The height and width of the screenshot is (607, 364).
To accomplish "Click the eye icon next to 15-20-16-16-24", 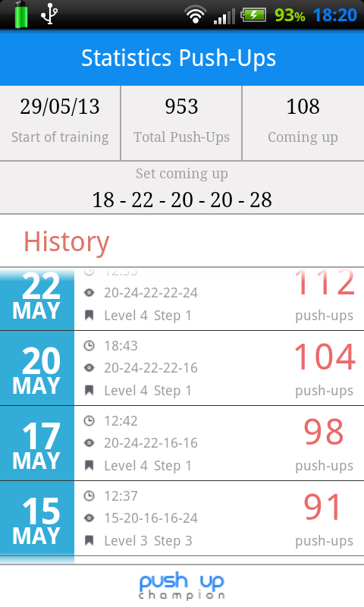I will (x=89, y=518).
